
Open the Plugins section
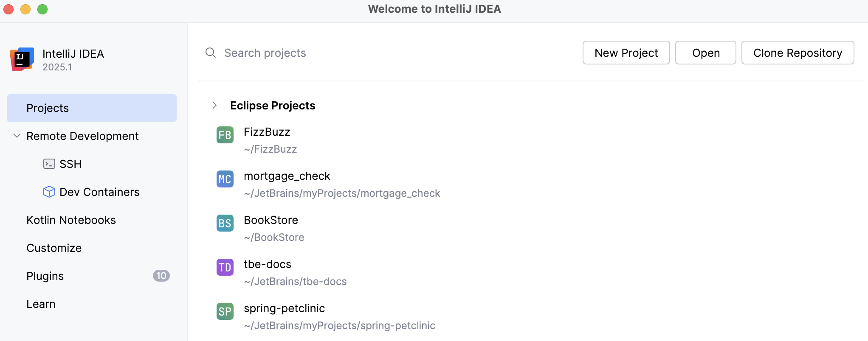[45, 276]
